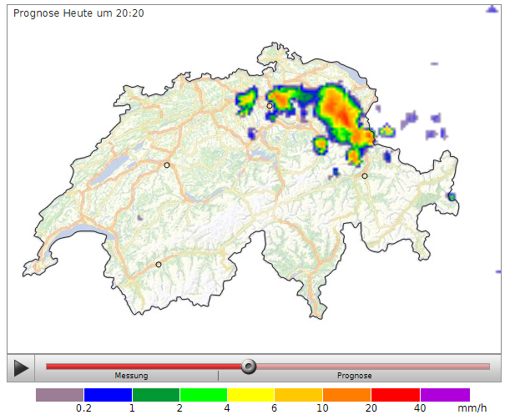Click the '6' legend value label
The height and width of the screenshot is (420, 505).
point(274,408)
